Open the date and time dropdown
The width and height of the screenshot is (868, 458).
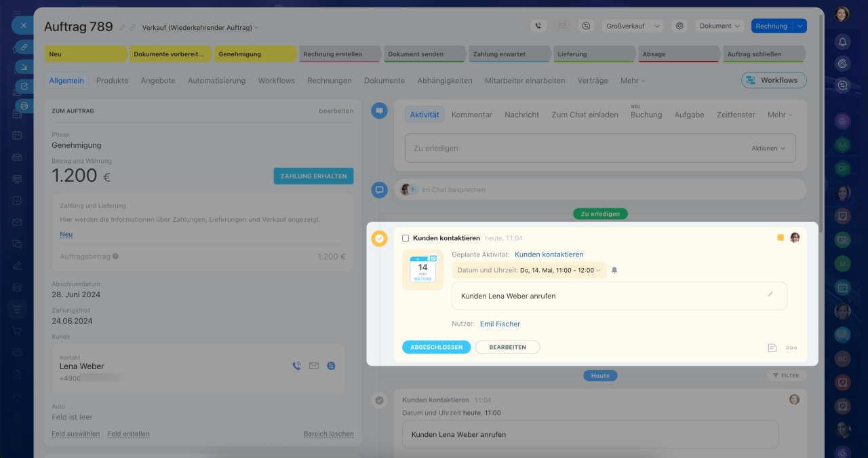click(530, 270)
